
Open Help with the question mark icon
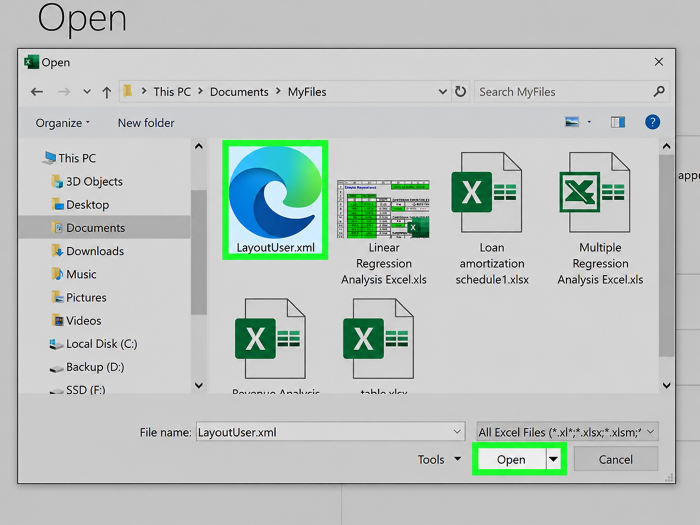pos(652,122)
